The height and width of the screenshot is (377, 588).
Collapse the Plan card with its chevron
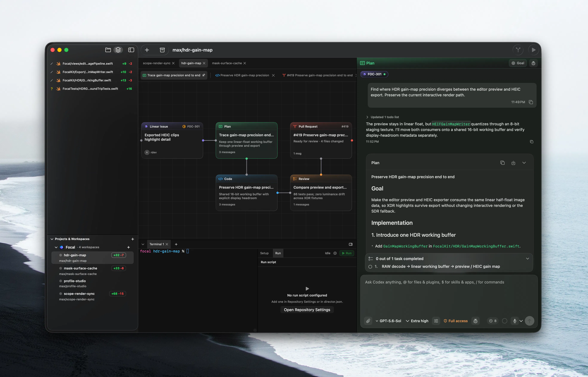524,163
